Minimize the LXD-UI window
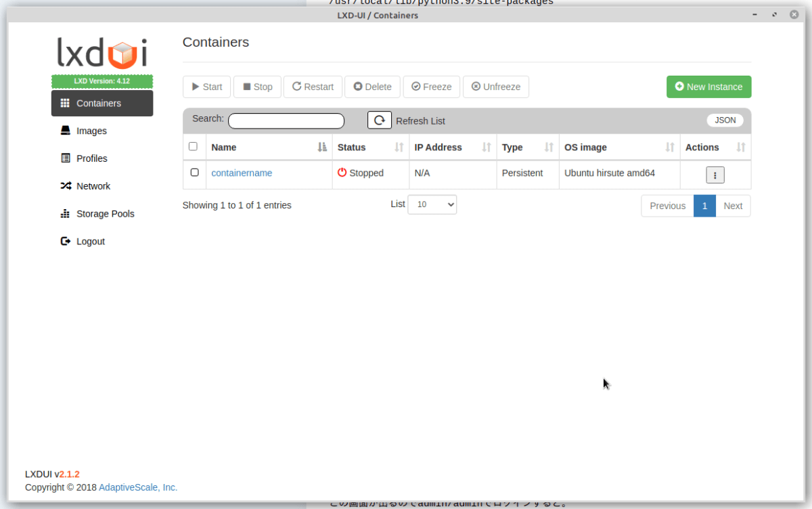Screen dimensions: 812x509 [x=756, y=15]
